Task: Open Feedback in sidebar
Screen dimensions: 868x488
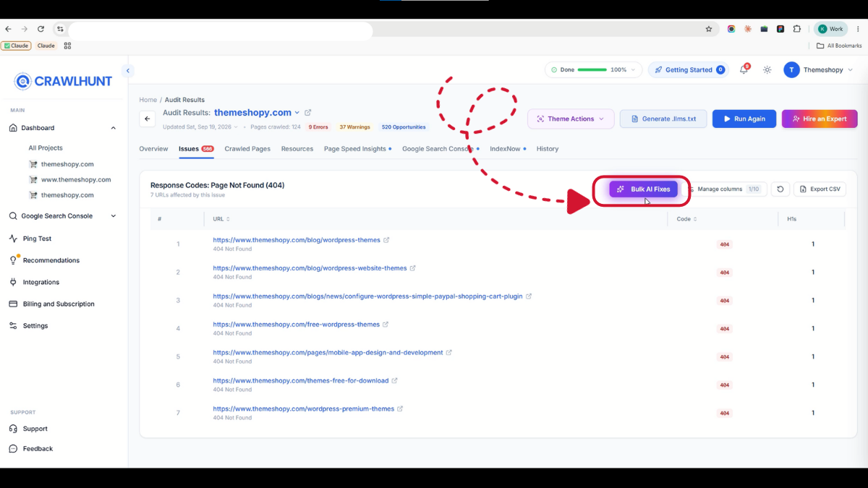Action: pyautogui.click(x=38, y=449)
